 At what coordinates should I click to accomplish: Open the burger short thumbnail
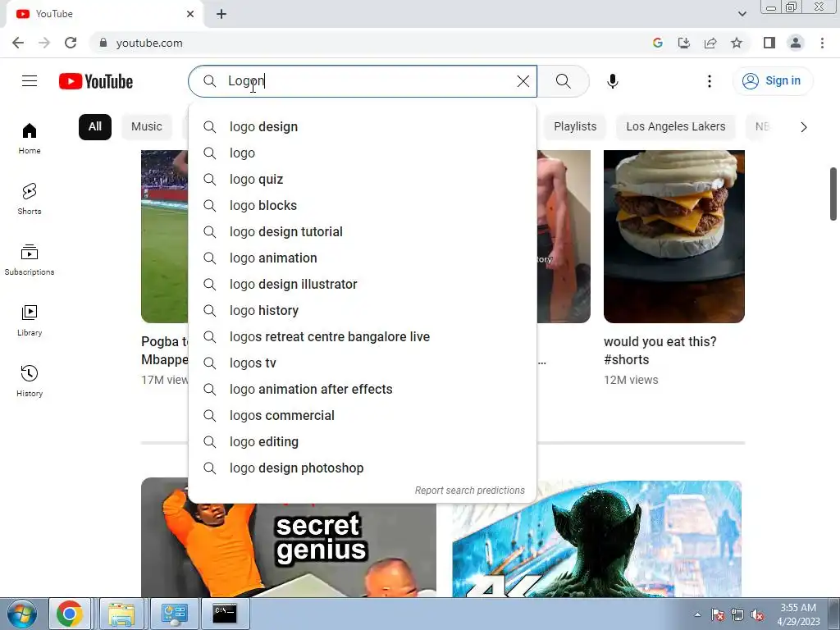point(674,236)
